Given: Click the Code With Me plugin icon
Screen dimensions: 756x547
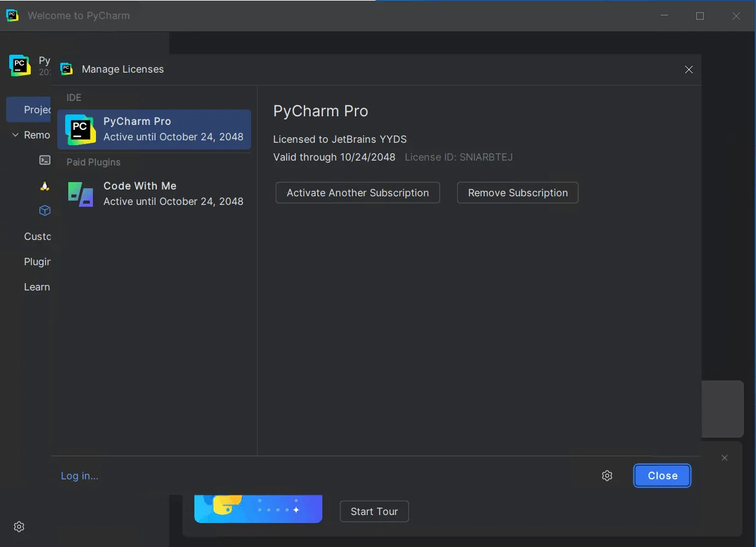Looking at the screenshot, I should 81,194.
